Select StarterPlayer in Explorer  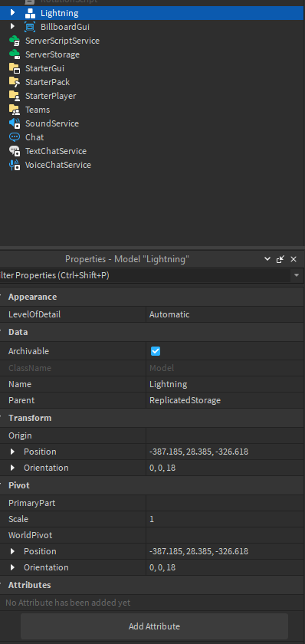click(x=51, y=96)
